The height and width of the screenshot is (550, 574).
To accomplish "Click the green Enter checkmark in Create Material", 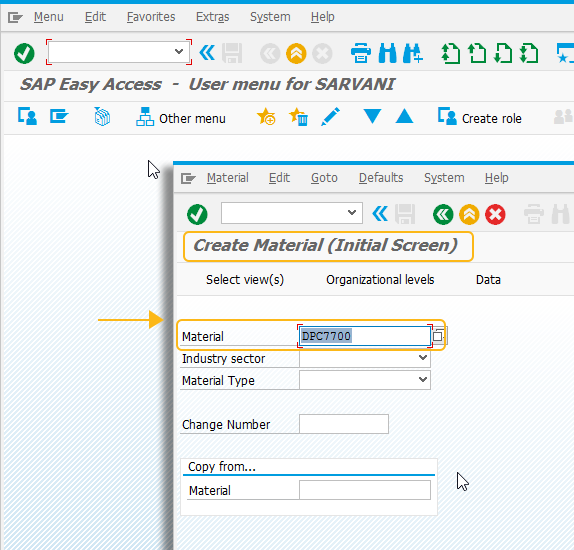I will click(197, 214).
